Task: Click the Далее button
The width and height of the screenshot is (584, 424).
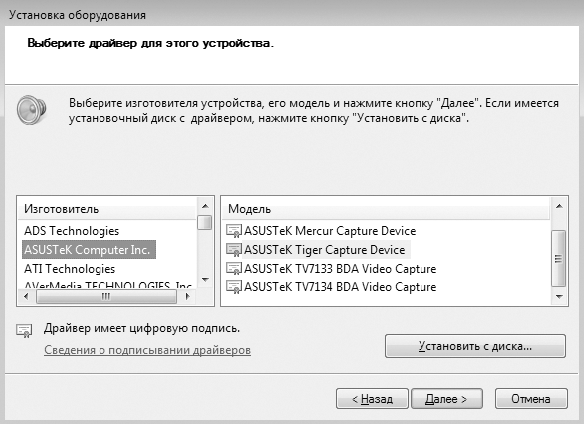Action: point(447,399)
